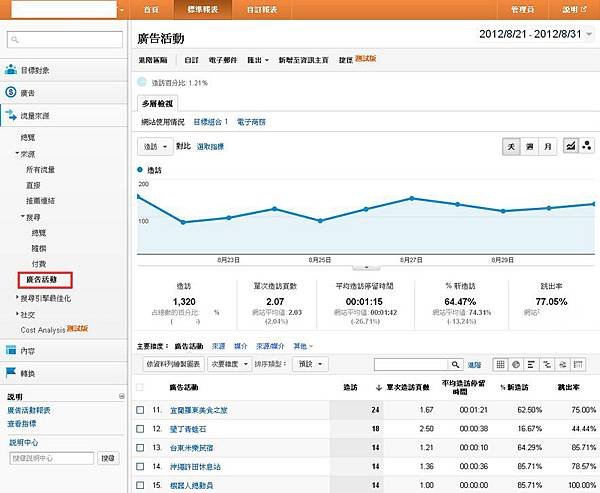
Task: Click the 搜尋說明中心 help search field
Action: tap(51, 458)
